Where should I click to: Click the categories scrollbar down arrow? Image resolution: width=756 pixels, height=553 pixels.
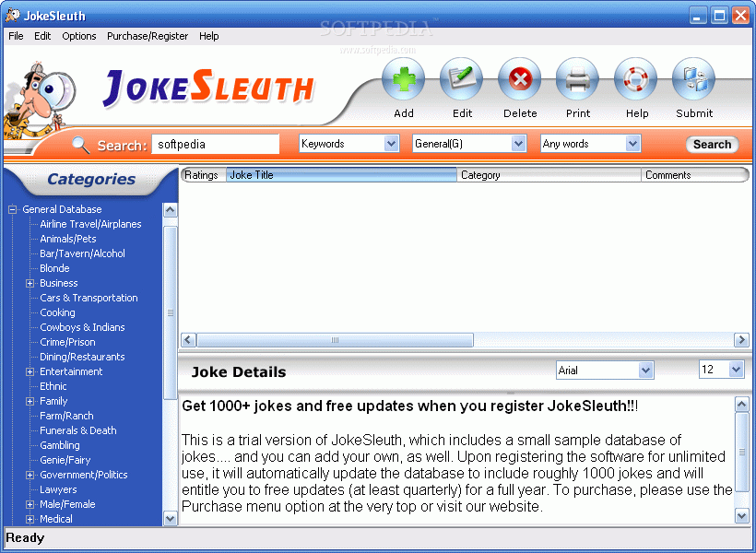point(170,519)
